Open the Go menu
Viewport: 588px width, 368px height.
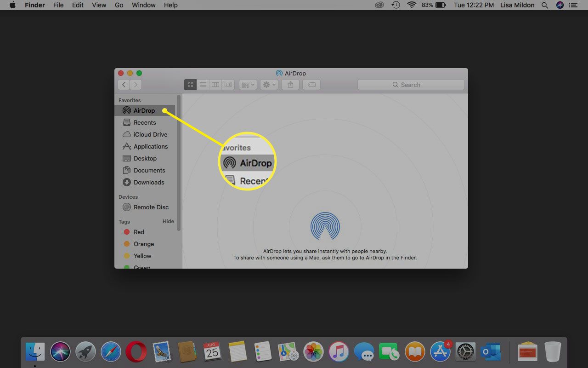pyautogui.click(x=119, y=5)
